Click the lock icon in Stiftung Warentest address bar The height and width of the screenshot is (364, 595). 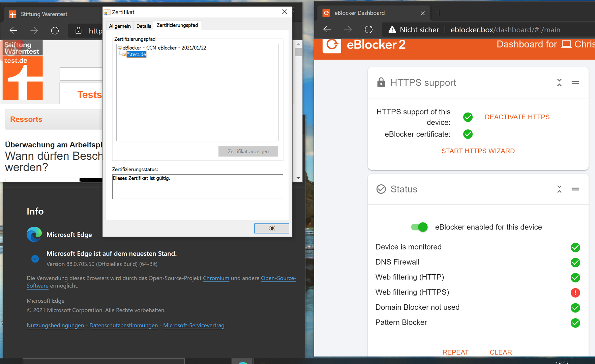click(79, 31)
